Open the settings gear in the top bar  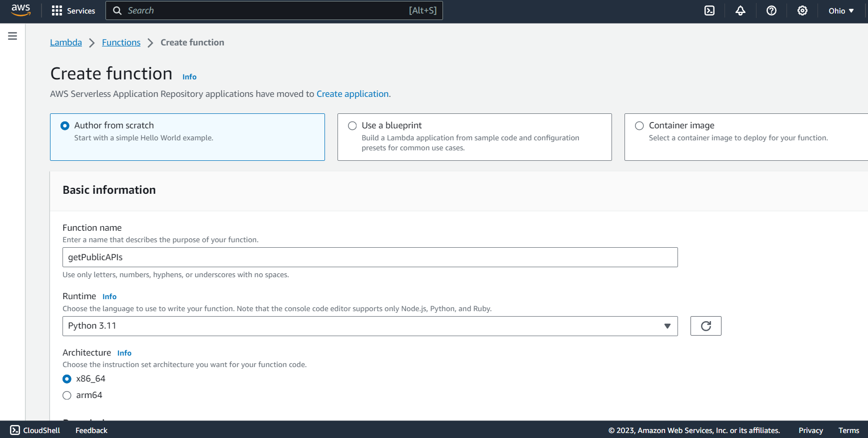[x=802, y=10]
